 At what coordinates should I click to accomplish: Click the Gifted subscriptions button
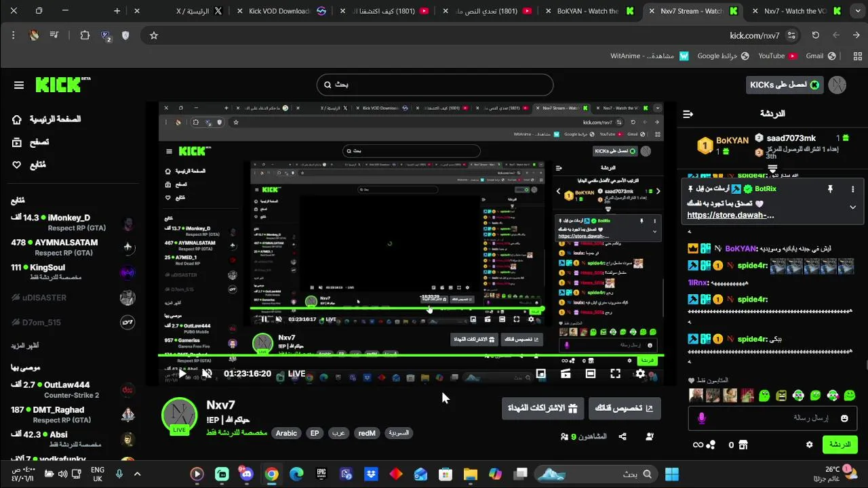(542, 408)
